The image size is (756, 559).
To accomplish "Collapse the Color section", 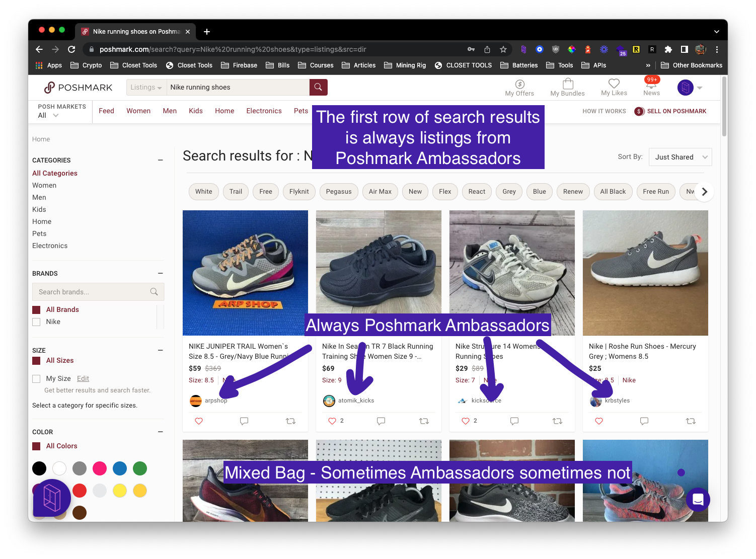I will tap(161, 432).
